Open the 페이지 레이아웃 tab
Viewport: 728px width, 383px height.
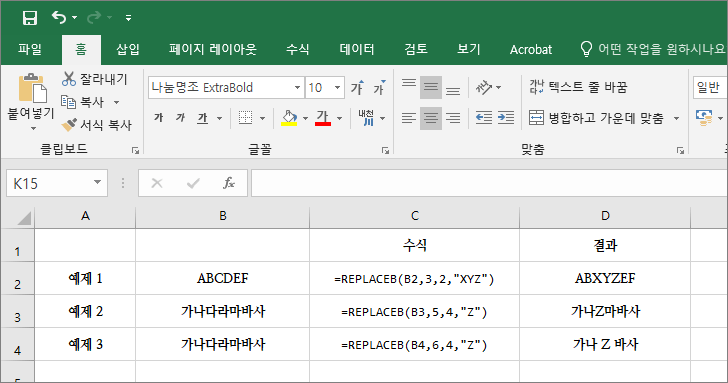click(212, 49)
